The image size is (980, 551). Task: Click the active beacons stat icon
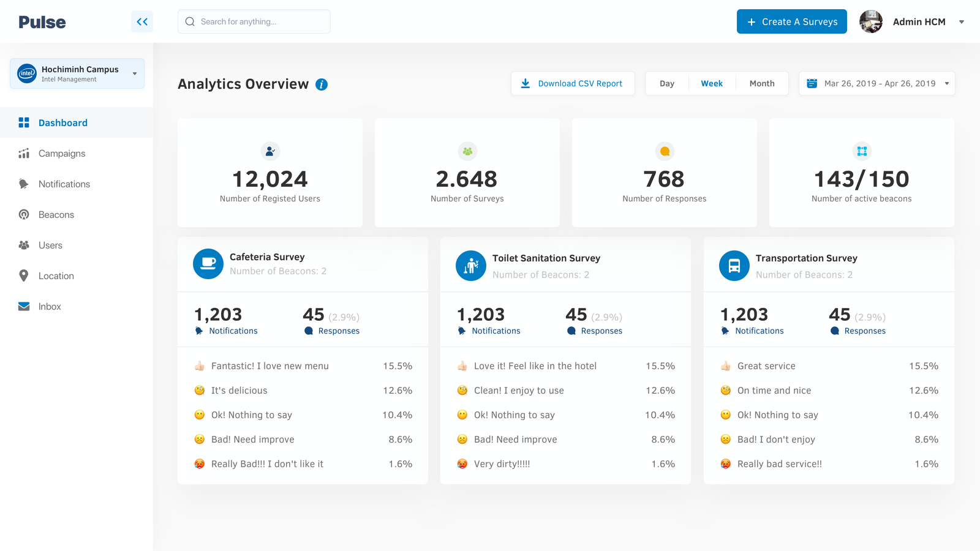(x=862, y=151)
